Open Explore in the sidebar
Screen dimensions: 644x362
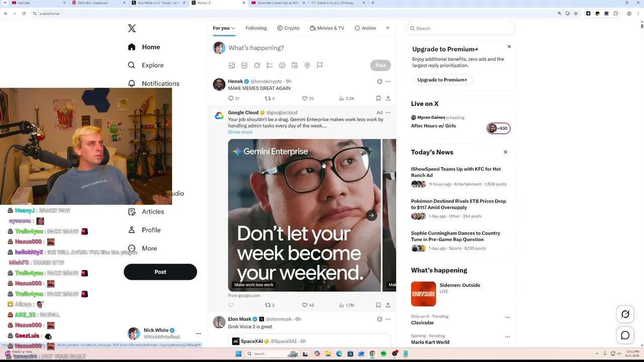145,65
